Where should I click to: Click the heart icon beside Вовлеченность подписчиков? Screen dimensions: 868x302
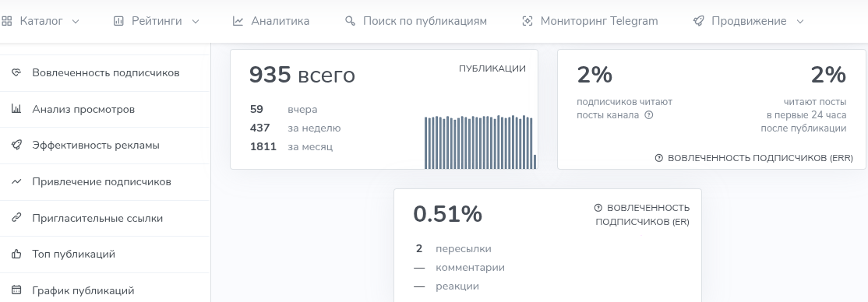16,72
